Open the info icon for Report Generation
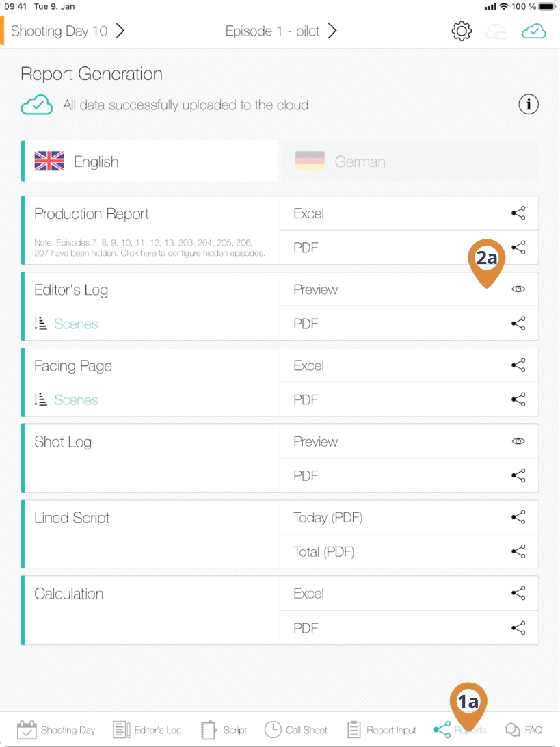This screenshot has width=560, height=747. coord(529,105)
